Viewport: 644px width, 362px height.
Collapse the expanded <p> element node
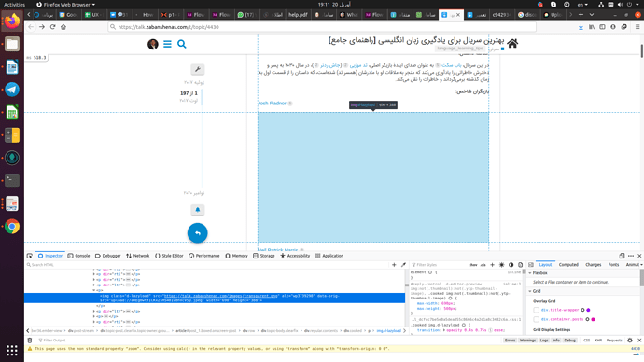pos(94,290)
